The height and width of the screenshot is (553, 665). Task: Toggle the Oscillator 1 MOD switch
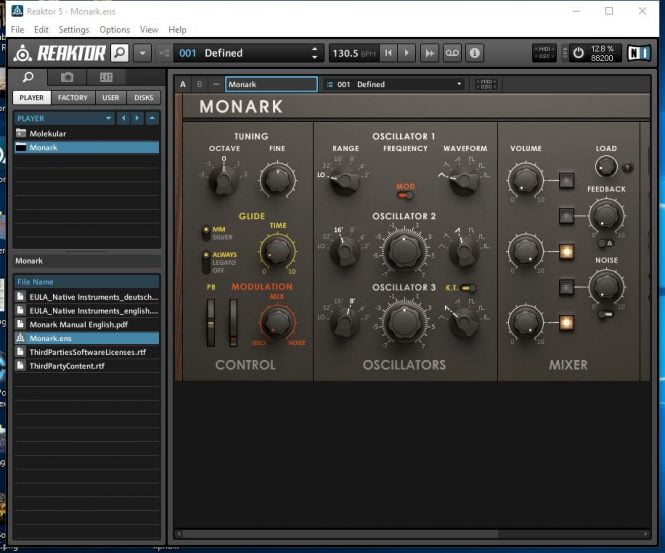click(405, 196)
